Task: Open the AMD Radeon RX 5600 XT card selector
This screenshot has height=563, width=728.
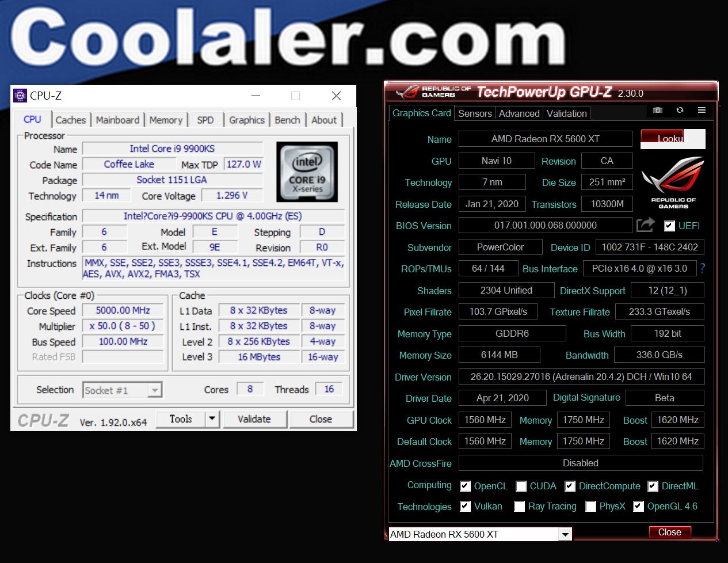Action: 480,534
